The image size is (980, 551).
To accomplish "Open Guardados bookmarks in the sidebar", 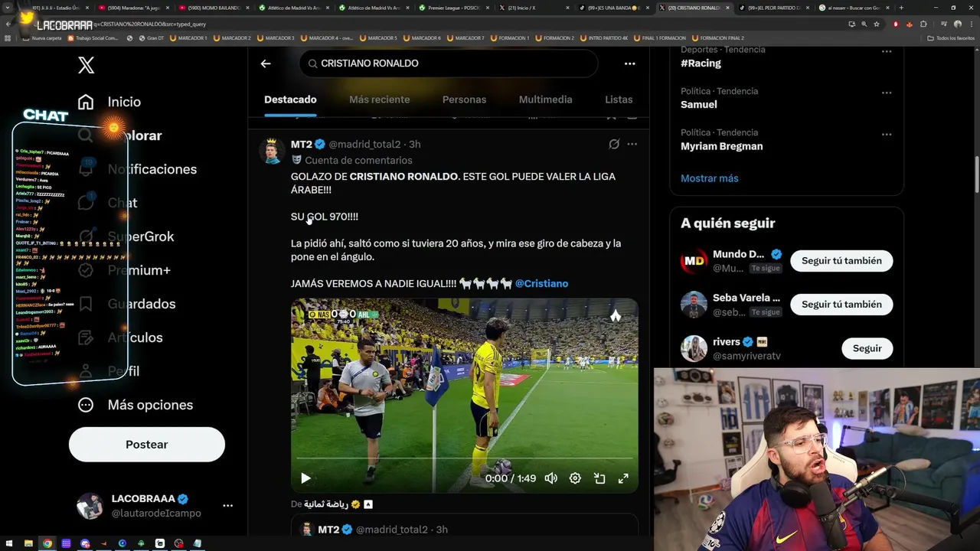I will 127,304.
